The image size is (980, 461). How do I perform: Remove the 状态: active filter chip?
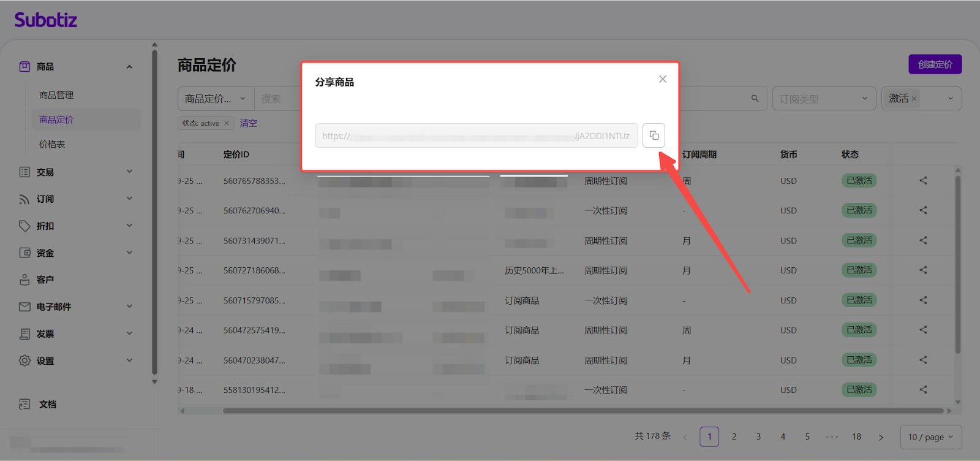[227, 123]
